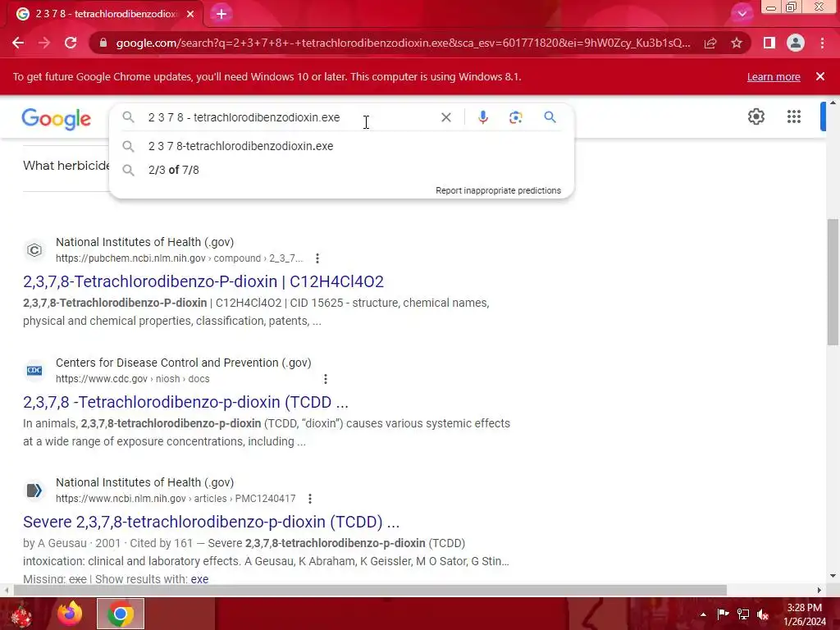Open a new browser tab
Image resolution: width=840 pixels, height=630 pixels.
coord(221,14)
